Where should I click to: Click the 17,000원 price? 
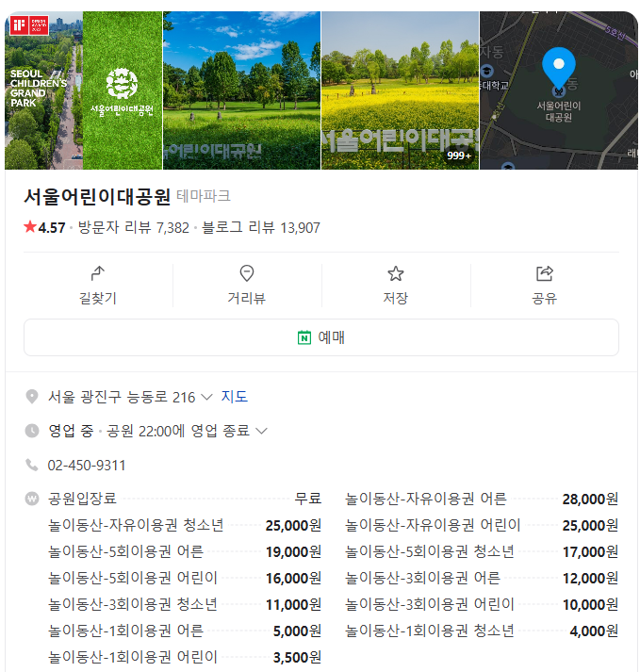[x=590, y=552]
